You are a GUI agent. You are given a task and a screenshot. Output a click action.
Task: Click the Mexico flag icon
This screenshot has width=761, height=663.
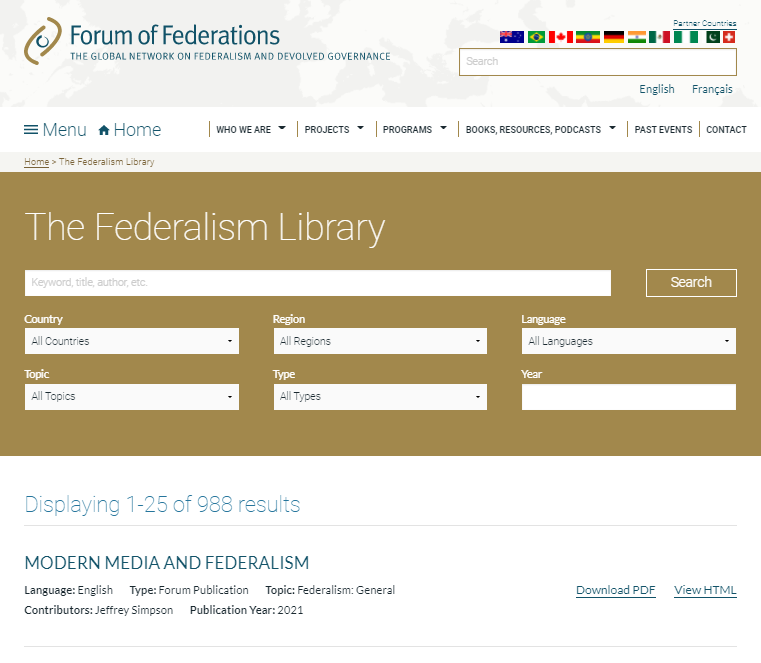pyautogui.click(x=659, y=37)
